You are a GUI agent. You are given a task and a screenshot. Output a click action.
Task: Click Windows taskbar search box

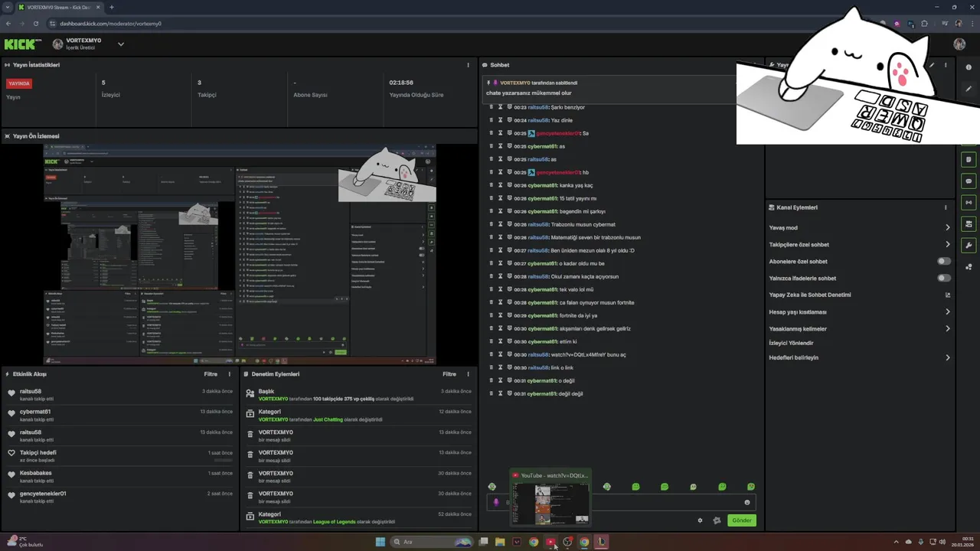[433, 542]
